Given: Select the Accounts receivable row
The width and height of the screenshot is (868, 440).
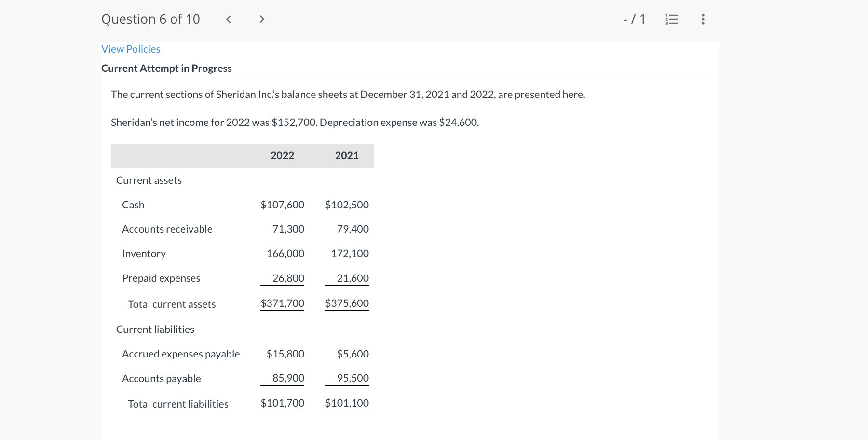Looking at the screenshot, I should (167, 229).
